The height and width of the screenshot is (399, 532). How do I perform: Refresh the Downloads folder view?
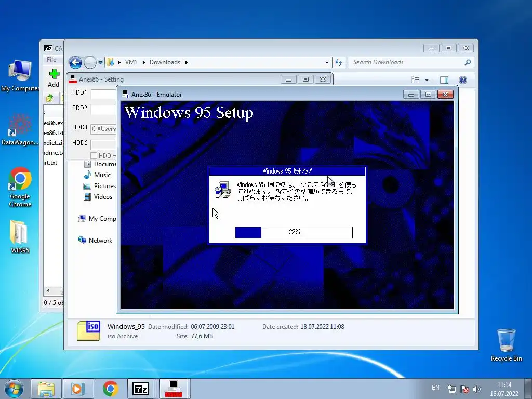pos(339,62)
